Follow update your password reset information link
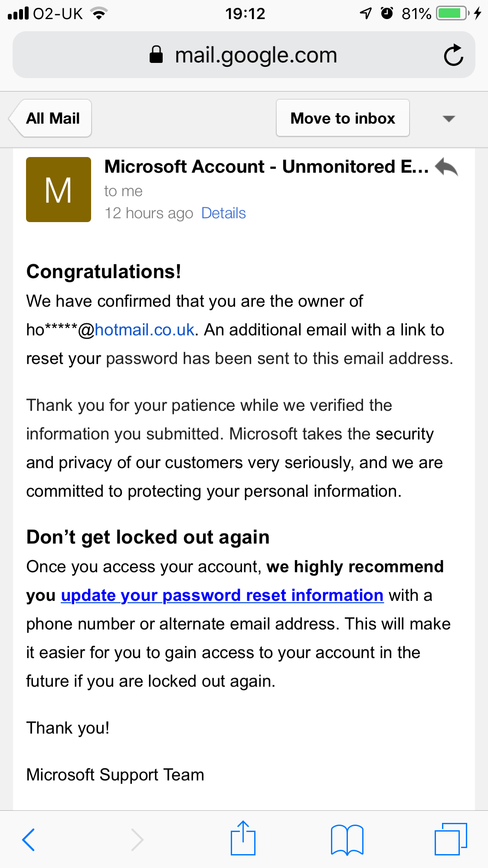The width and height of the screenshot is (488, 868). [222, 595]
